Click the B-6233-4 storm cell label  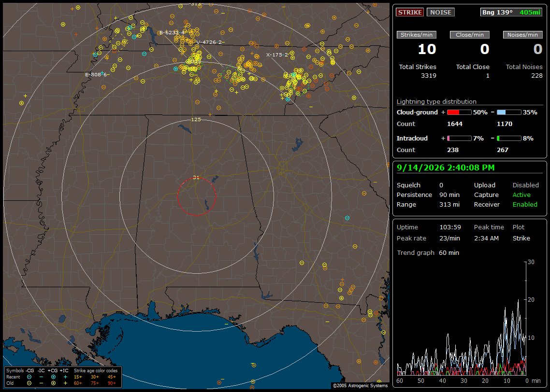(x=172, y=32)
